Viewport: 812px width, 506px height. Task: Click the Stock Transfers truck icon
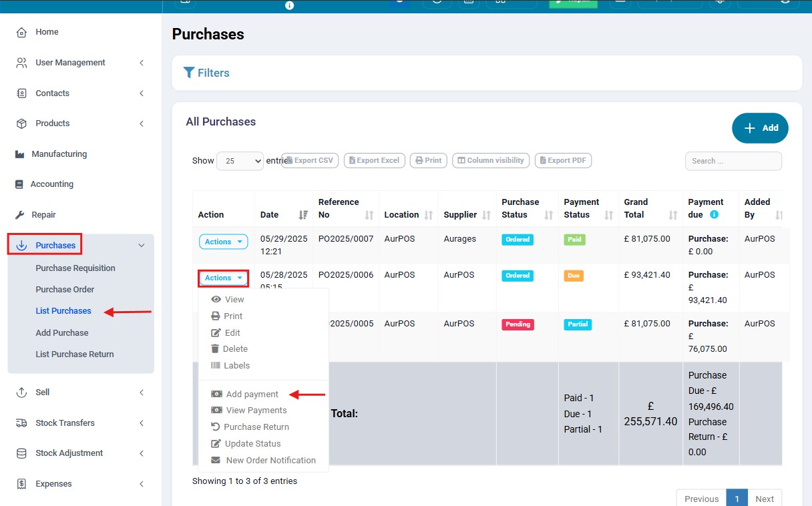coord(21,423)
